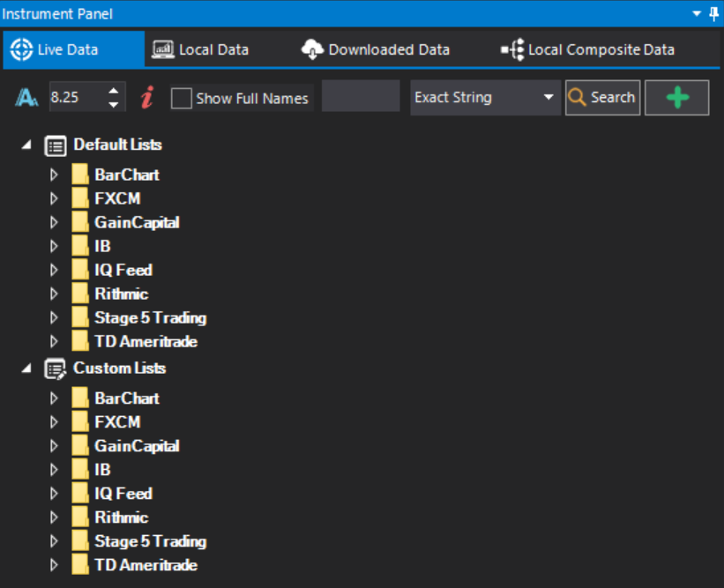This screenshot has height=588, width=724.
Task: Click the Default Lists list icon
Action: coord(56,145)
